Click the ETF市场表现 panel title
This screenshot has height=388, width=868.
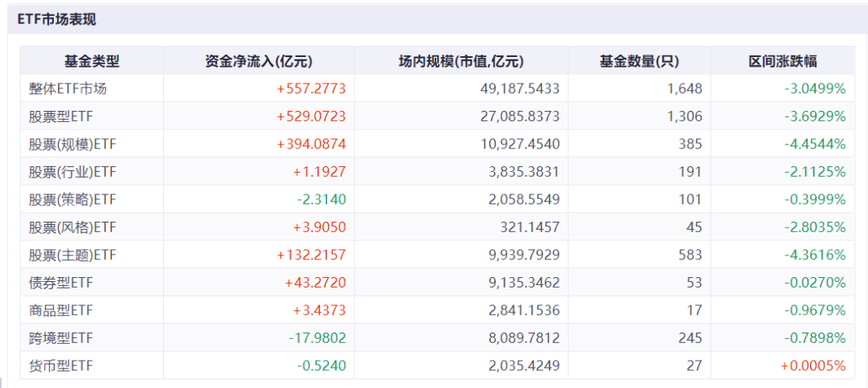pos(57,20)
